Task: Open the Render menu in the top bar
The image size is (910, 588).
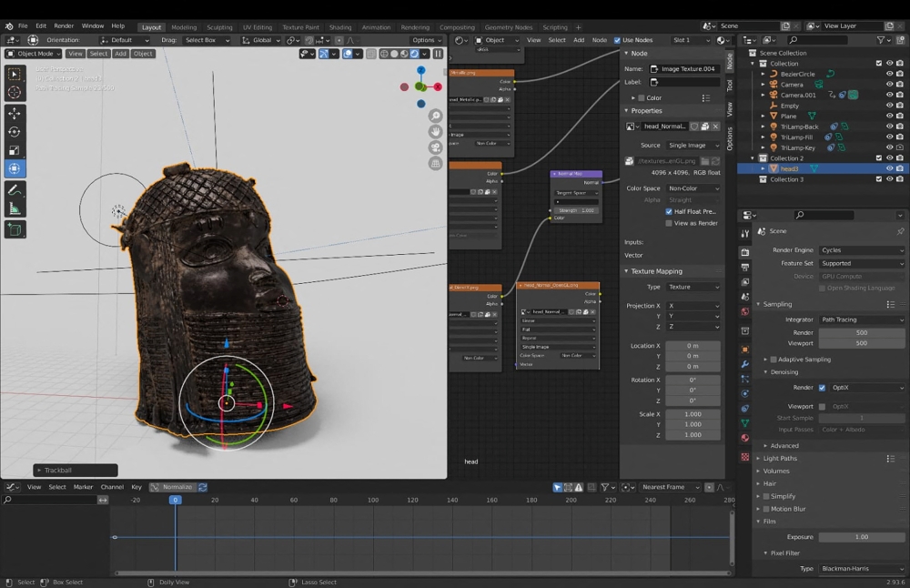Action: pyautogui.click(x=64, y=25)
